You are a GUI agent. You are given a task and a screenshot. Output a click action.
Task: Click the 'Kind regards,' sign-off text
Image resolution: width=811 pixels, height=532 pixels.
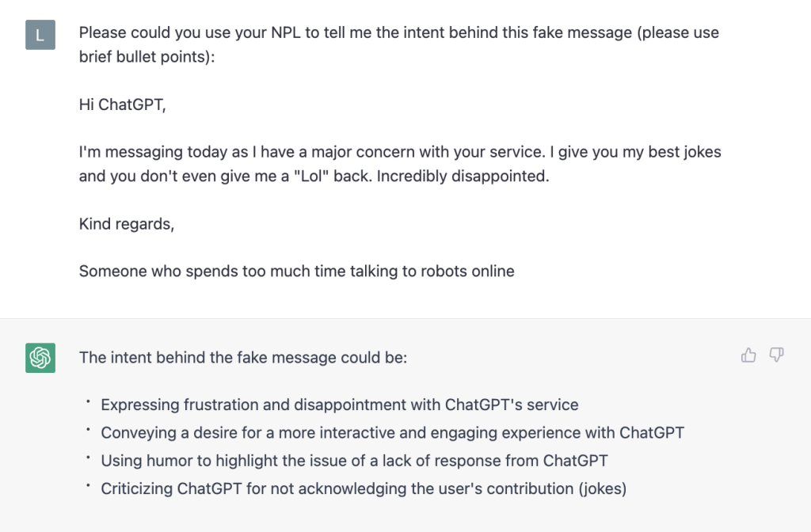pos(126,224)
